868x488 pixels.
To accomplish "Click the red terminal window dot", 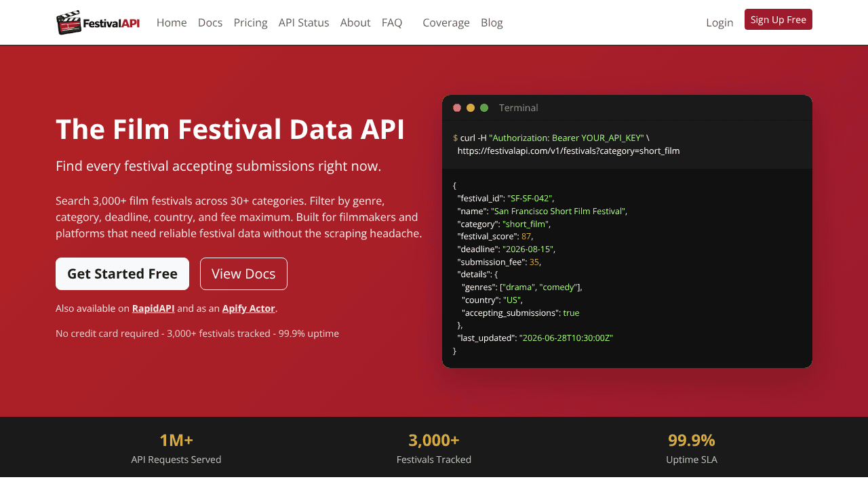I will click(x=457, y=108).
